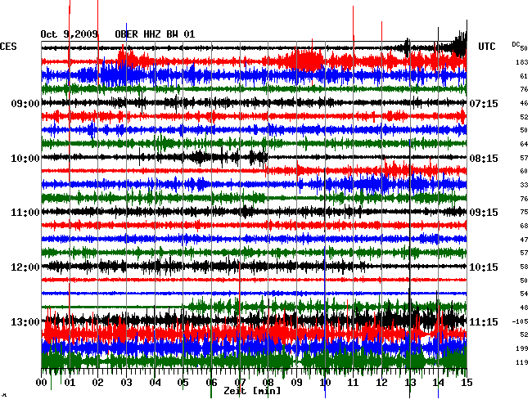Select minute tick label "10" on time axis
532x404 pixels.
(325, 383)
